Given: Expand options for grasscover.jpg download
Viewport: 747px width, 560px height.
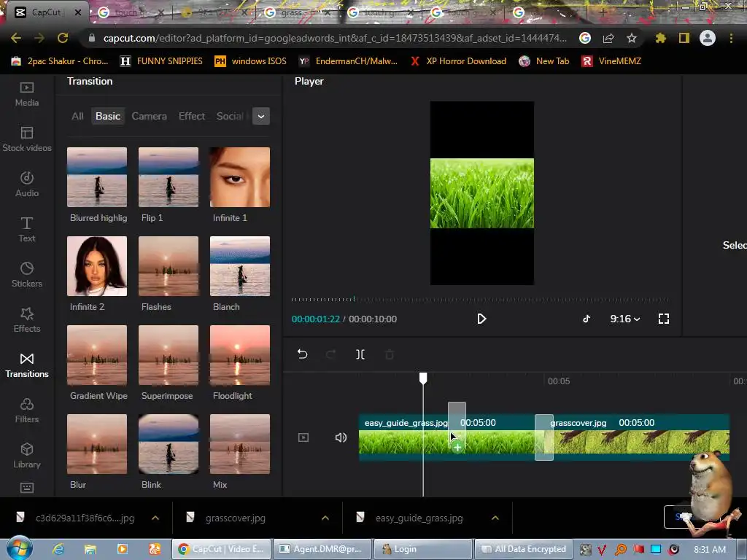Looking at the screenshot, I should [x=325, y=518].
